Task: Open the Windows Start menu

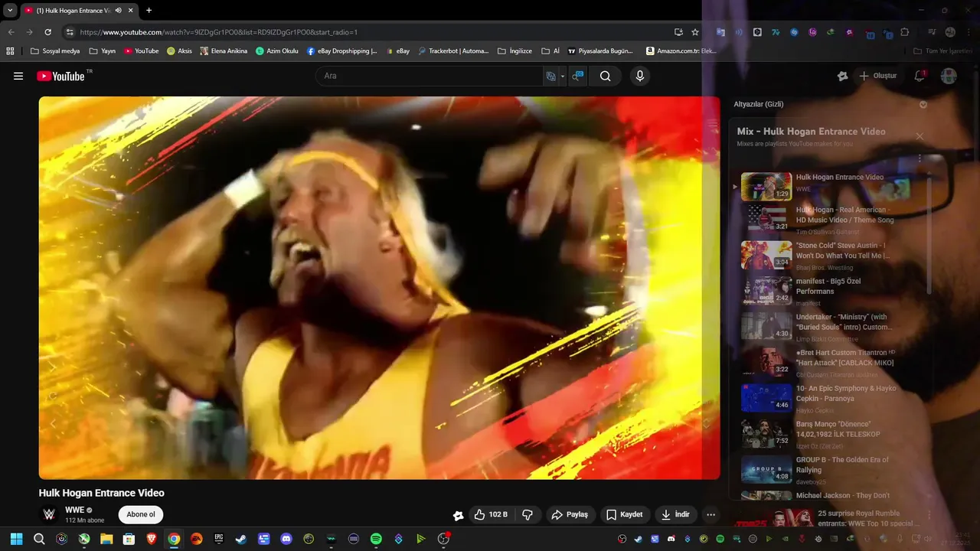Action: pyautogui.click(x=16, y=539)
